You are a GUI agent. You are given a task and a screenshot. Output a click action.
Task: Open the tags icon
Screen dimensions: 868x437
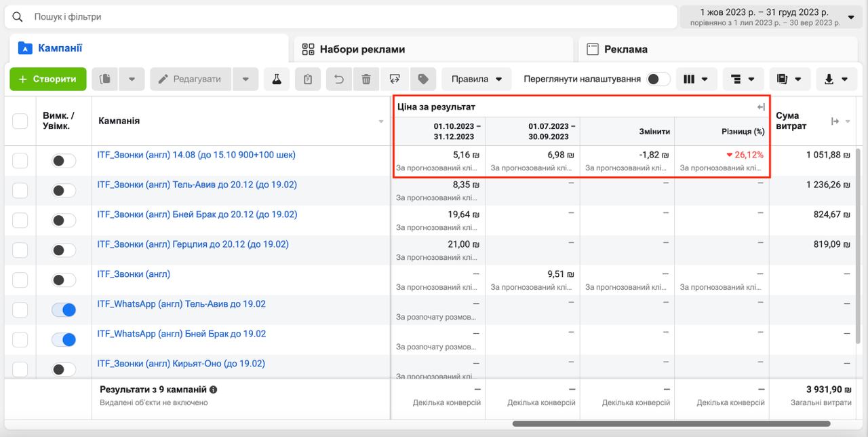coord(423,79)
